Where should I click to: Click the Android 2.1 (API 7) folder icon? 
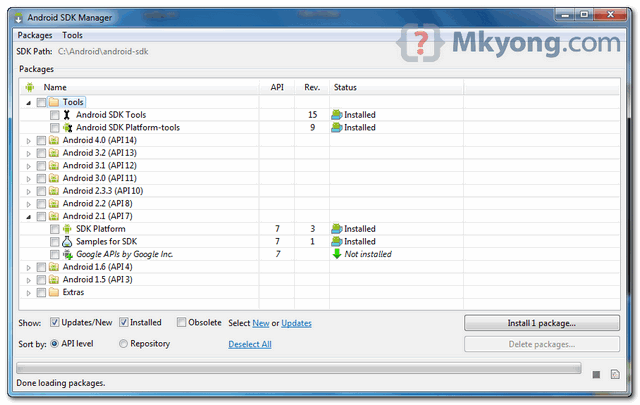54,216
